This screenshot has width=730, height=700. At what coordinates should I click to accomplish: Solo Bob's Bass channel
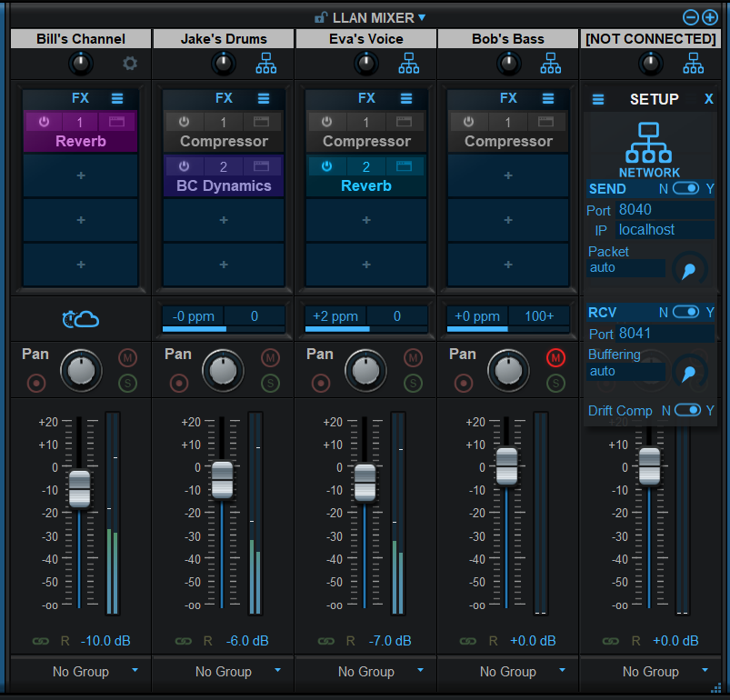[x=555, y=383]
